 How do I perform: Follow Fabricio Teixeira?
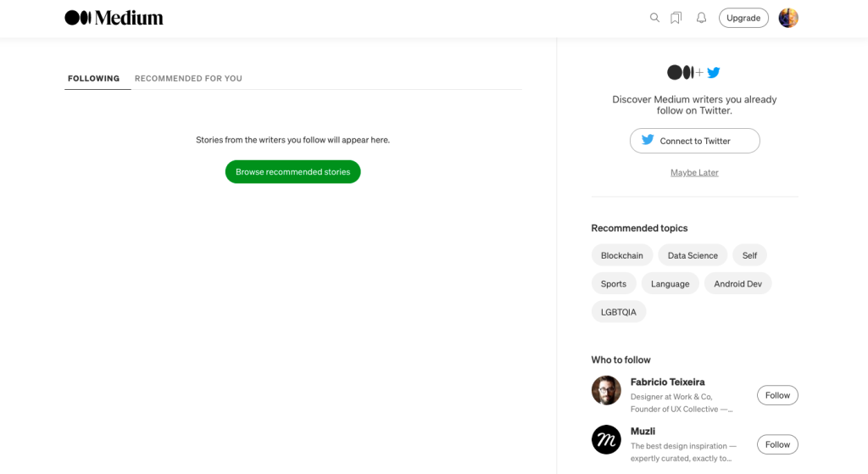(777, 395)
